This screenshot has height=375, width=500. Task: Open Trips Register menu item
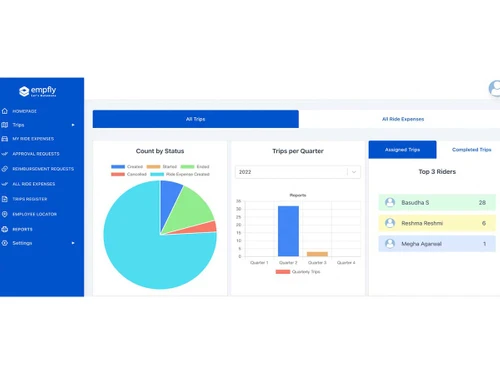(30, 199)
